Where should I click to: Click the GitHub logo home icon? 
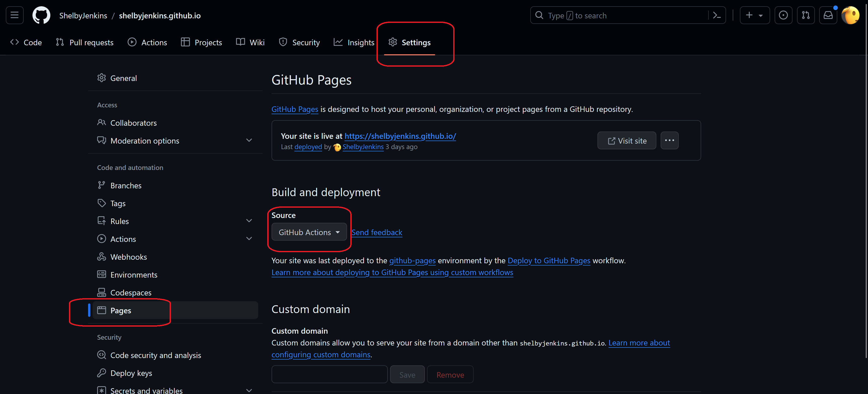pyautogui.click(x=41, y=15)
